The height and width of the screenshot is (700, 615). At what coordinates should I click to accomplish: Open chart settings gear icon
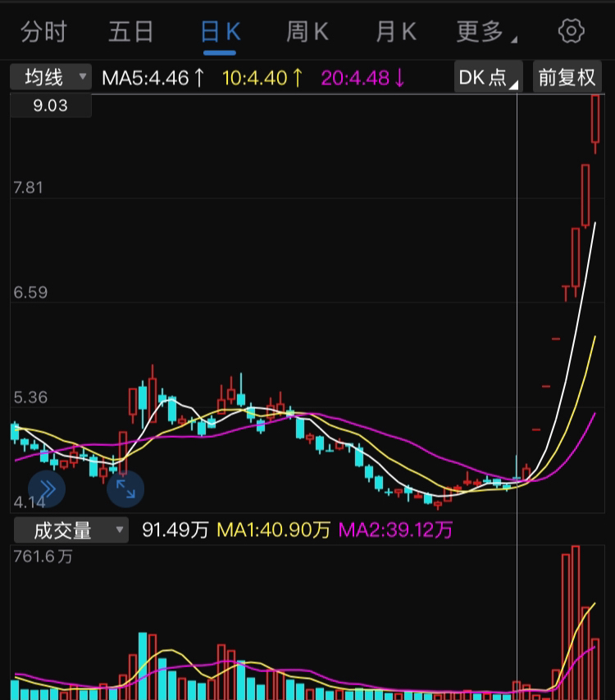(x=572, y=31)
